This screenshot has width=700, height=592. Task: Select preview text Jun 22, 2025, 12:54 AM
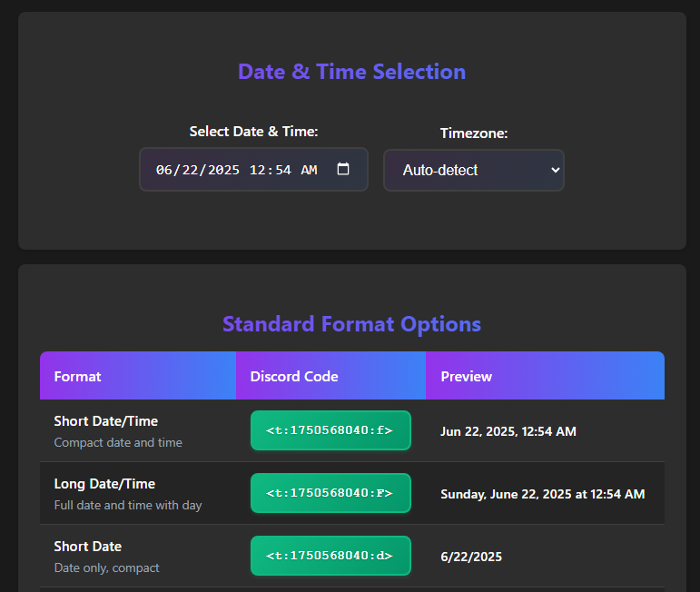coord(508,431)
